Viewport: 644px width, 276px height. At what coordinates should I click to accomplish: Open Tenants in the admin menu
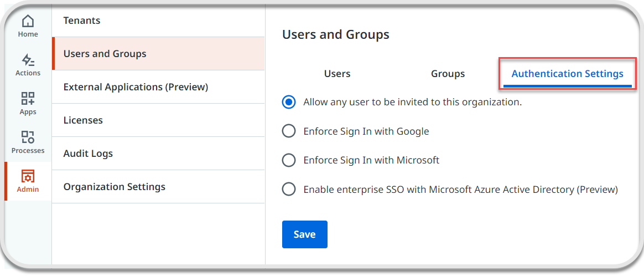tap(82, 21)
